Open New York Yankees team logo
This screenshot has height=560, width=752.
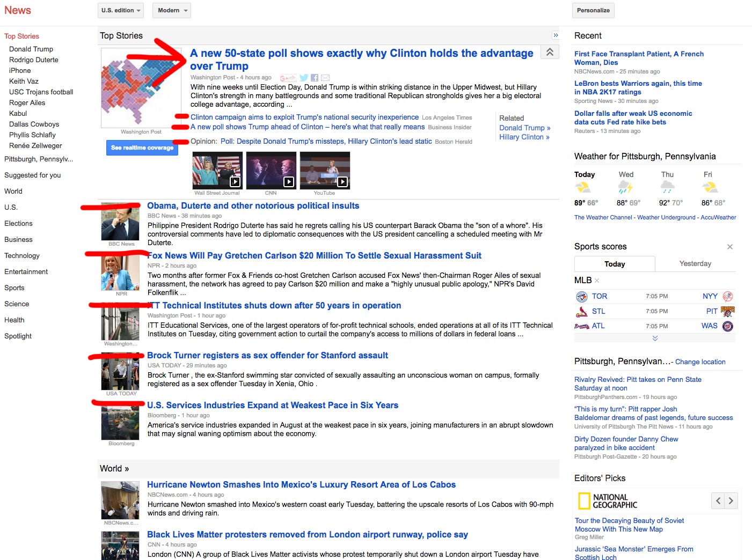728,297
